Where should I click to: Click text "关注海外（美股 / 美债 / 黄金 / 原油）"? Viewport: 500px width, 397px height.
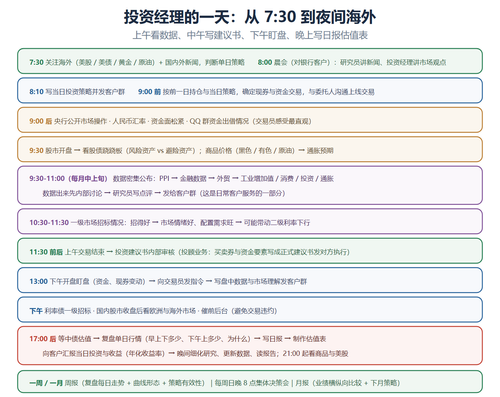[100, 62]
